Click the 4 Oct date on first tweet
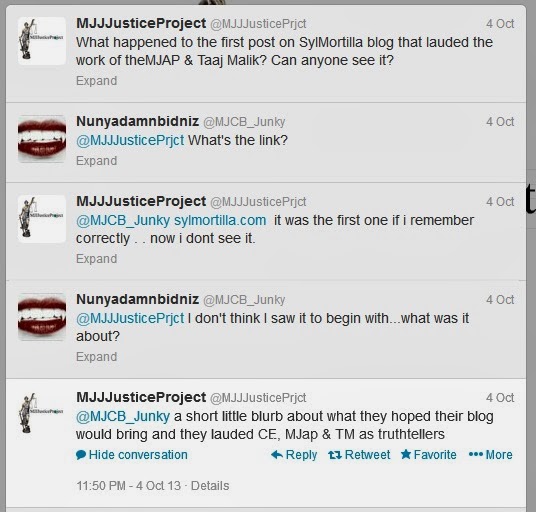The width and height of the screenshot is (536, 512). (x=500, y=24)
